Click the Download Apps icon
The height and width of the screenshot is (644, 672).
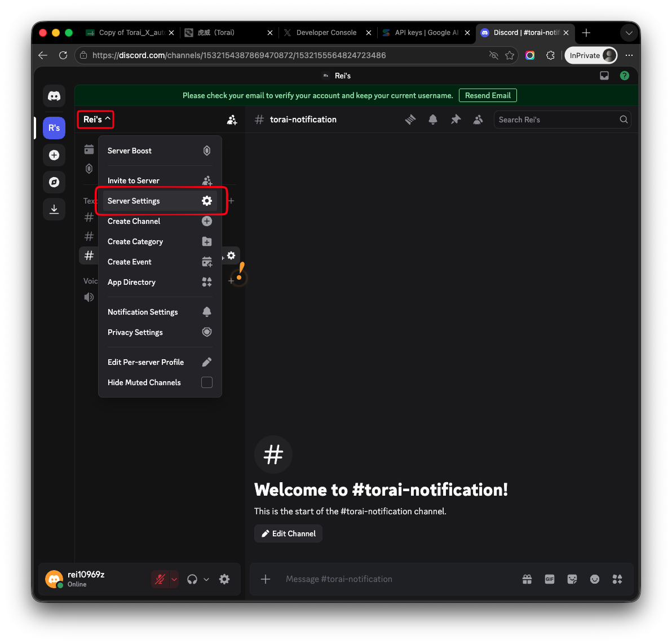click(54, 209)
